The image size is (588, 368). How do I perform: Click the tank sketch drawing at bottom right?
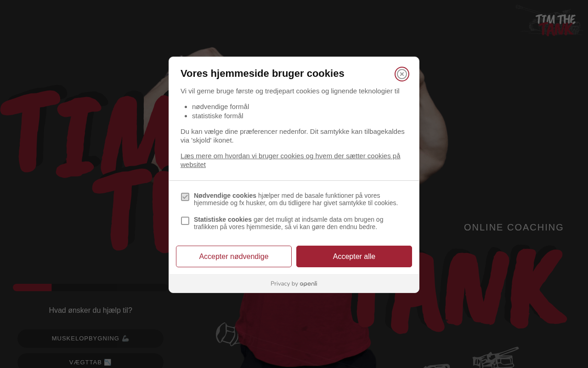pyautogui.click(x=496, y=357)
